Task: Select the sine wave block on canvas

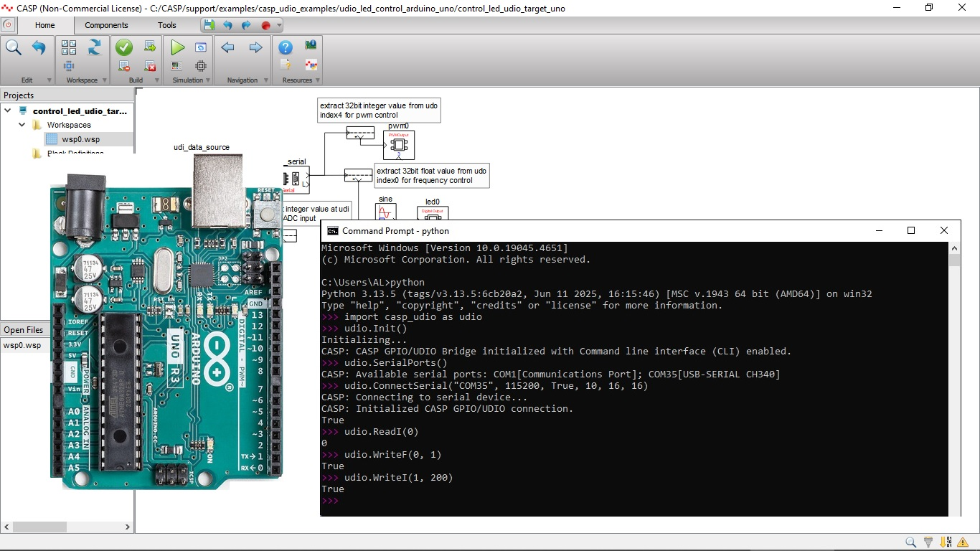Action: pyautogui.click(x=385, y=212)
